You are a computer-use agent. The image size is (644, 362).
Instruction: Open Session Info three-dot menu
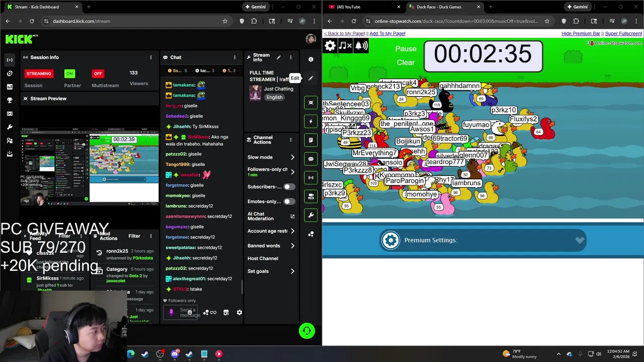tap(150, 57)
